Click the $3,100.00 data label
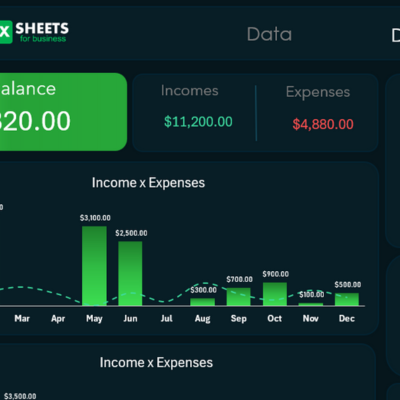400x400 pixels. tap(95, 218)
